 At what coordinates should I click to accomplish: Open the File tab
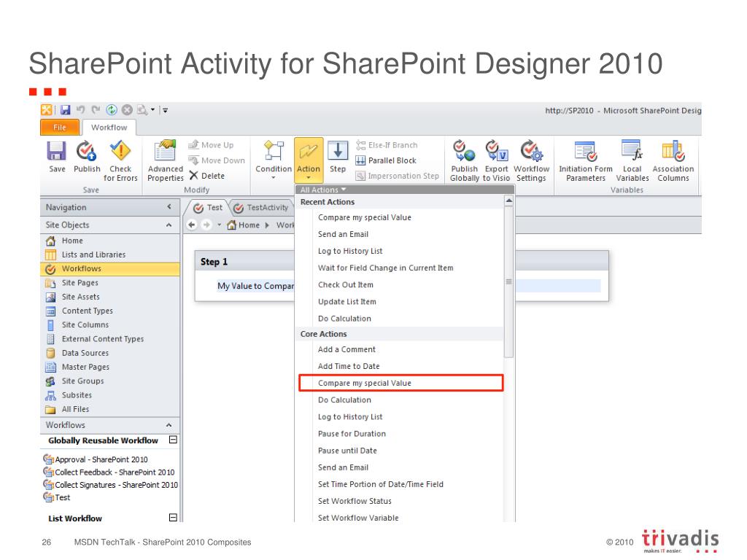click(x=60, y=128)
